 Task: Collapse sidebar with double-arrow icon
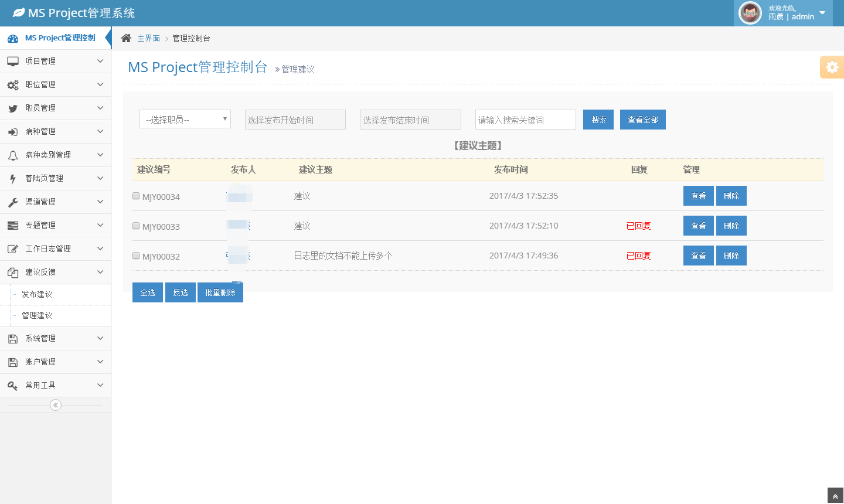(x=56, y=405)
